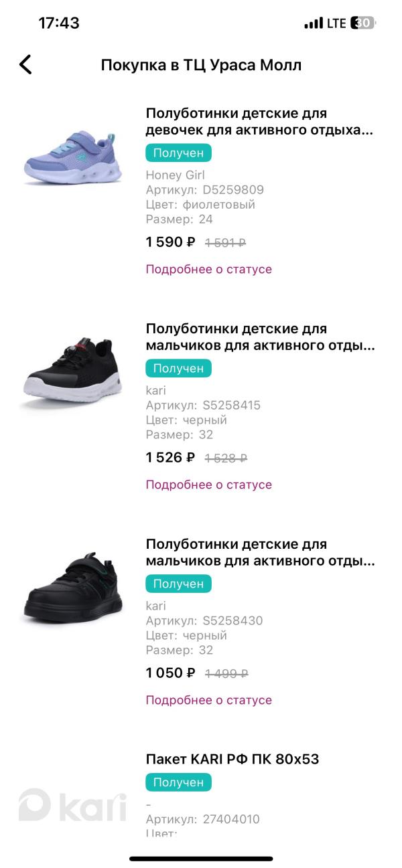
Task: Tap the cellular signal bars icon
Action: tap(313, 23)
